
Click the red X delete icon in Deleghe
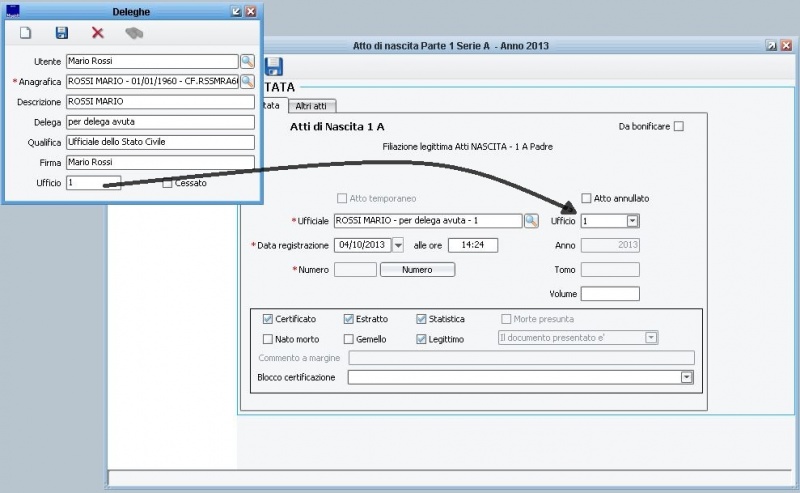(97, 33)
